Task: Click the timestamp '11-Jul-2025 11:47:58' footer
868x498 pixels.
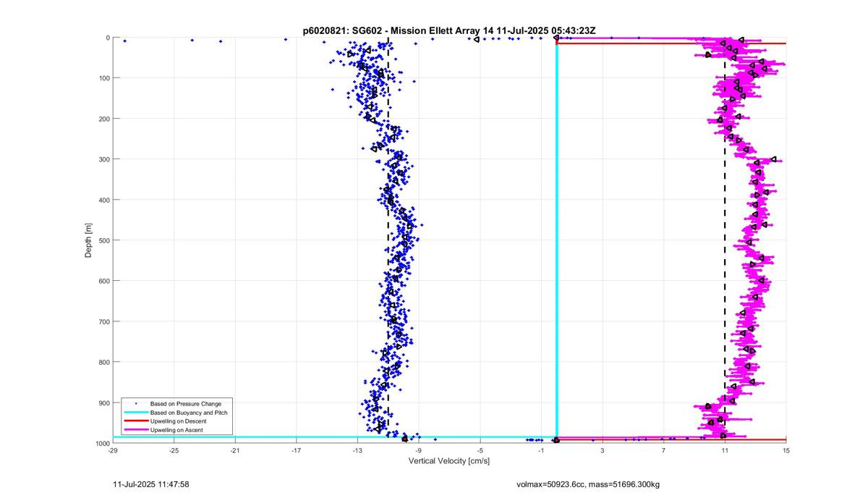Action: coord(152,484)
